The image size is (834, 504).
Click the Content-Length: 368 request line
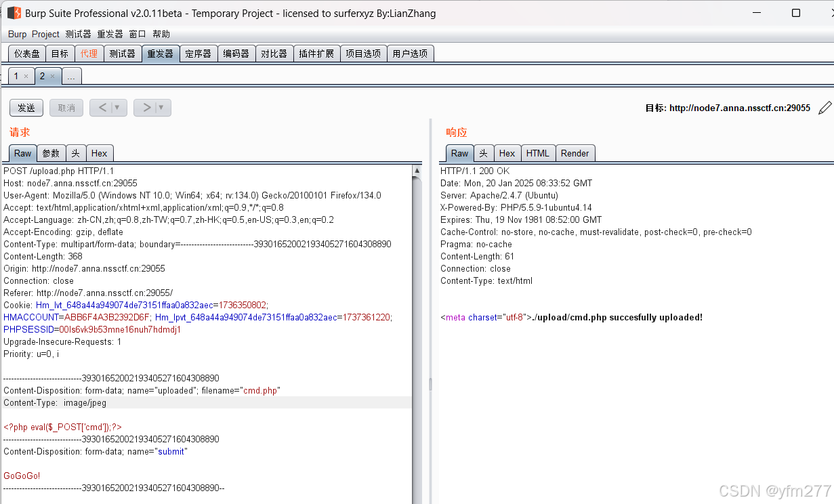[43, 256]
